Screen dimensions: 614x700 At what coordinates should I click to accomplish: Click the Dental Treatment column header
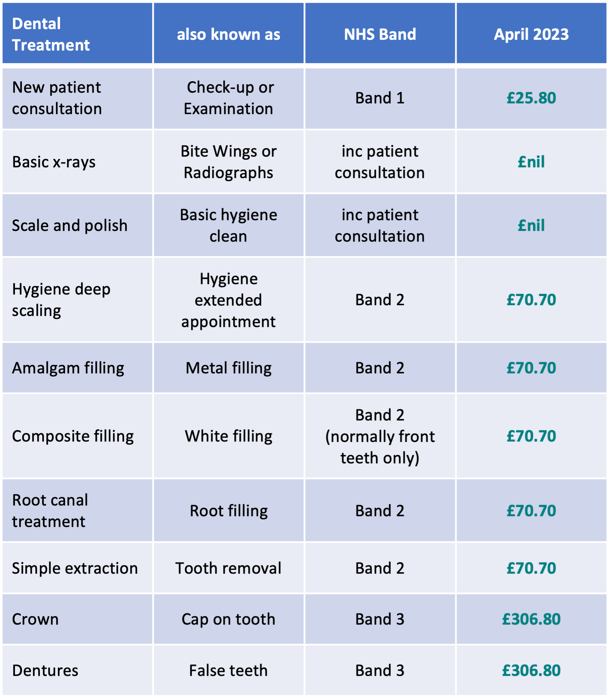click(x=77, y=33)
